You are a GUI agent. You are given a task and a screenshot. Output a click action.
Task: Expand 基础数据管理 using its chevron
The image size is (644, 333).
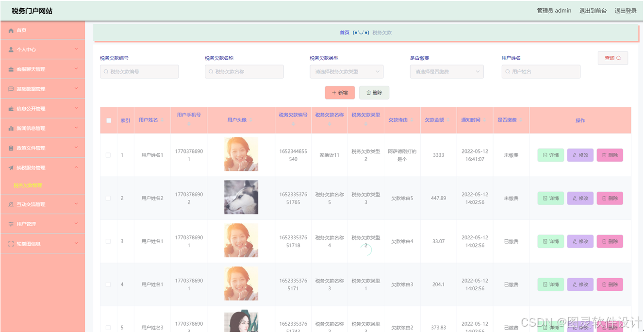(x=76, y=88)
